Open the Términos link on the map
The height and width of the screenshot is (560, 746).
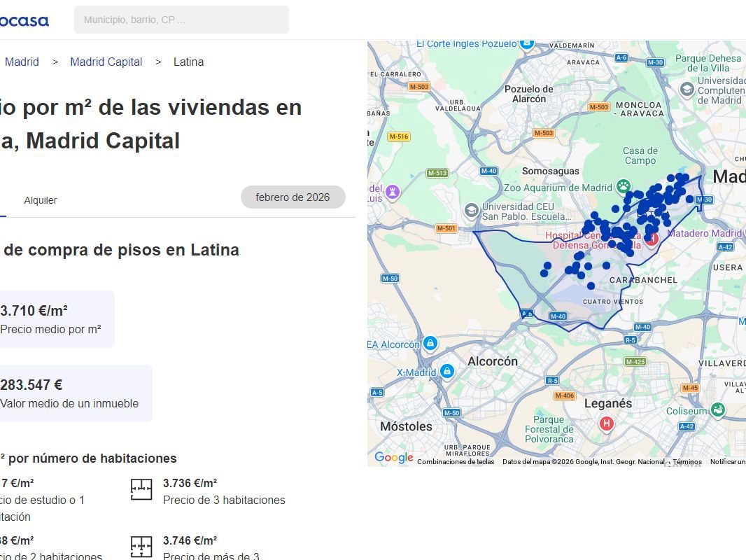pos(687,462)
